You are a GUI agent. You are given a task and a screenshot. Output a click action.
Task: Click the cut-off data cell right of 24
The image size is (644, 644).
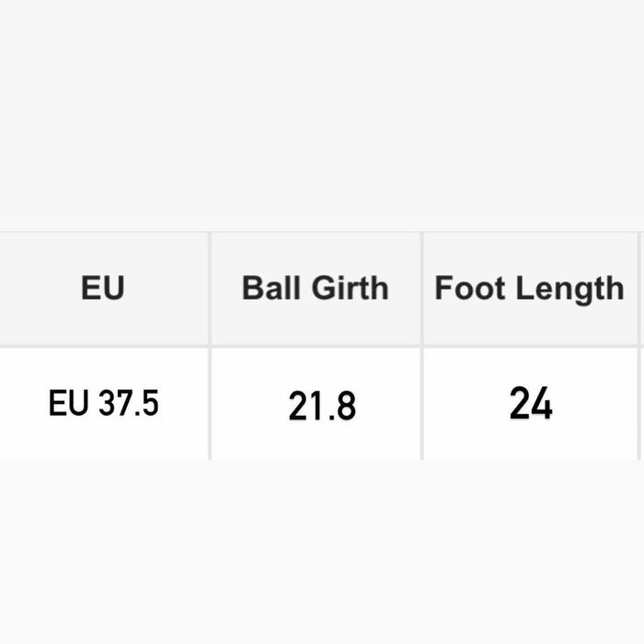click(x=641, y=404)
